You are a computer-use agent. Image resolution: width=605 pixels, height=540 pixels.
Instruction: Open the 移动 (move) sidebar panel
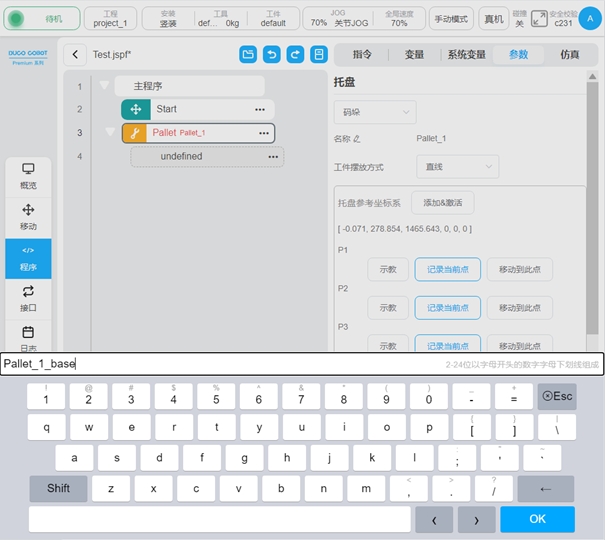click(x=28, y=216)
